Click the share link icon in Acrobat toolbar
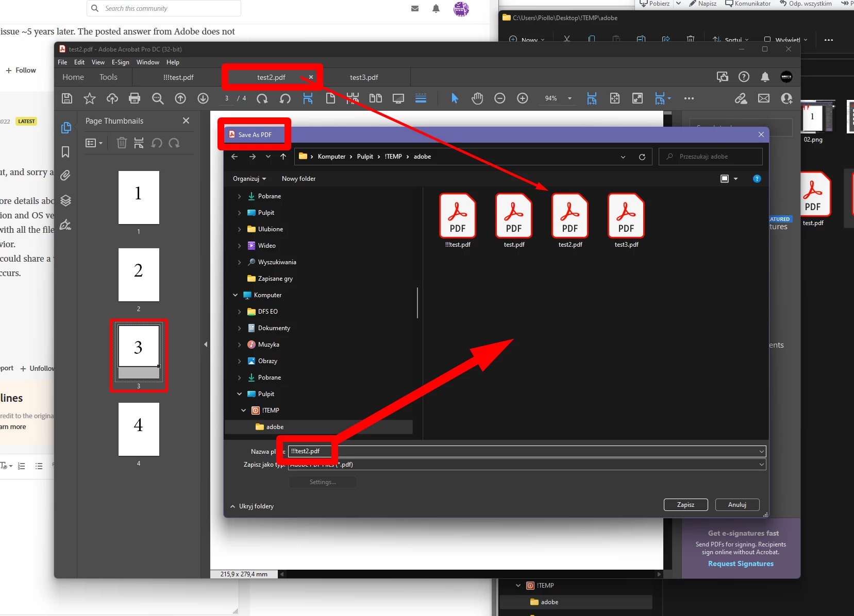The height and width of the screenshot is (616, 854). (x=741, y=98)
